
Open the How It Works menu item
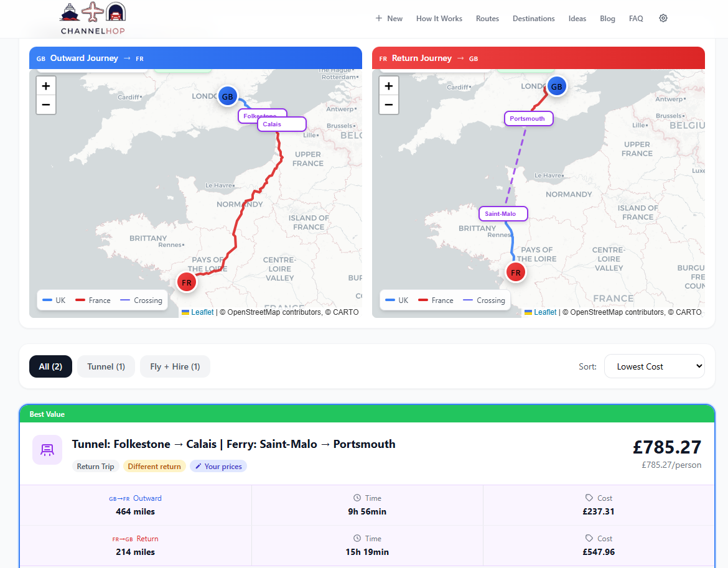click(439, 18)
